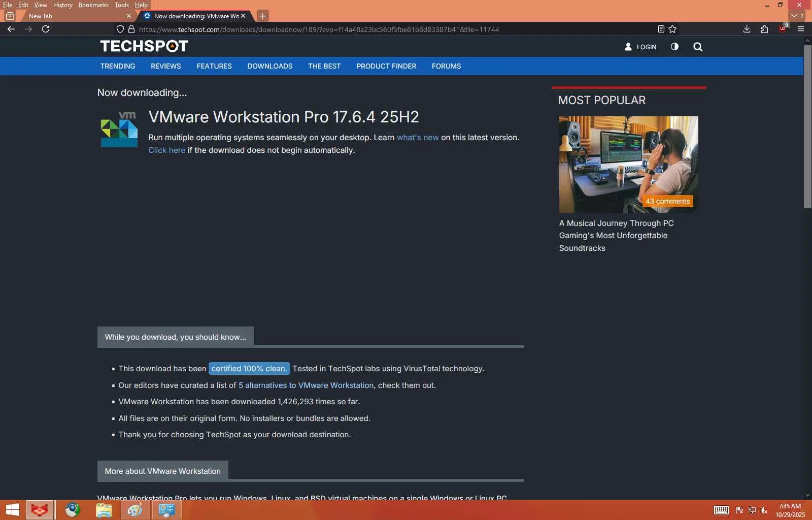Open the Help menu
The image size is (812, 520).
[141, 5]
